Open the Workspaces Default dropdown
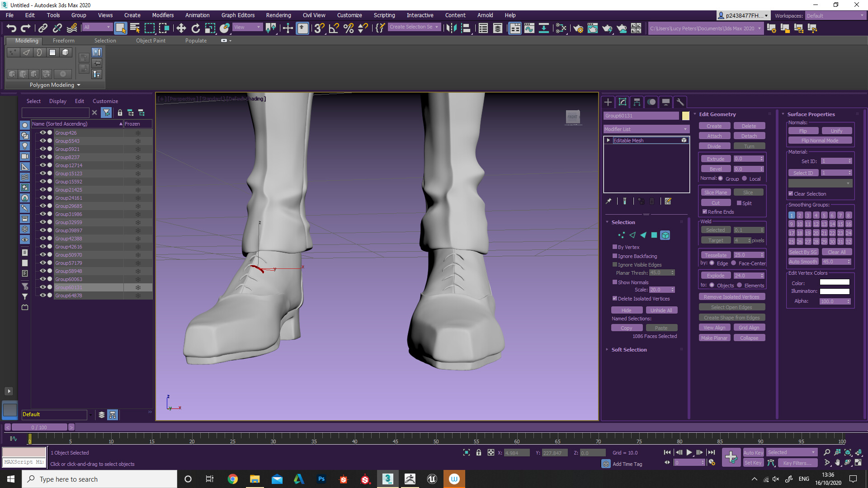 click(x=835, y=16)
